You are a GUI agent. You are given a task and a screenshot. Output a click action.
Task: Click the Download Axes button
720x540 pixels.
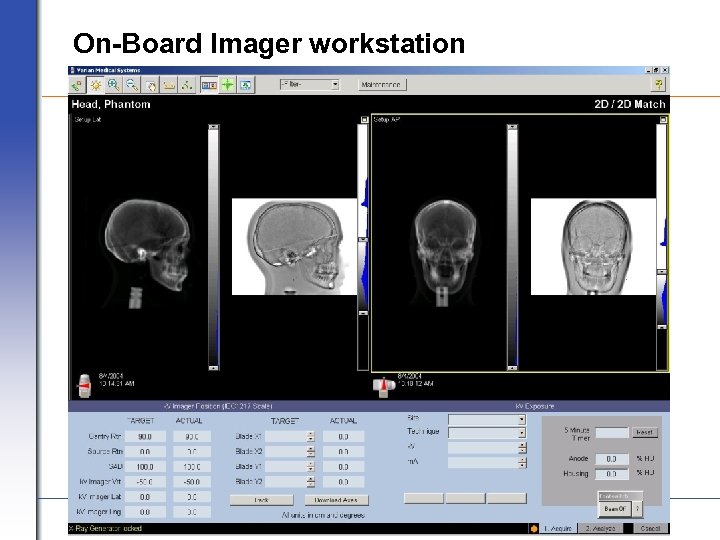[337, 500]
